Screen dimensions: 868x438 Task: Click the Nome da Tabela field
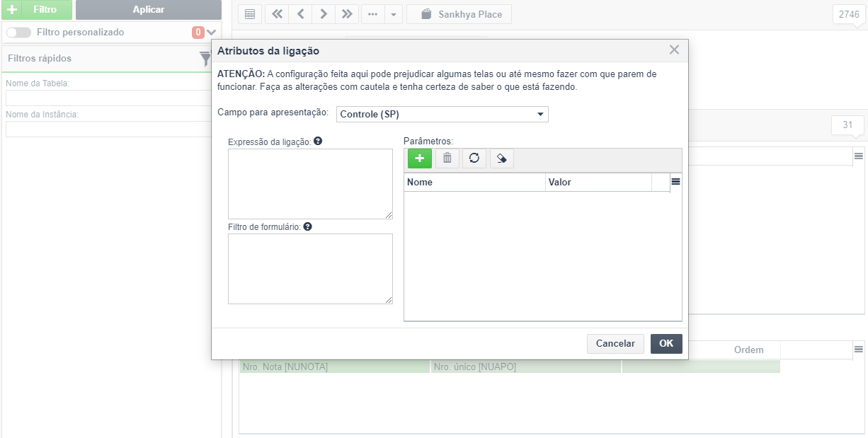(110, 98)
